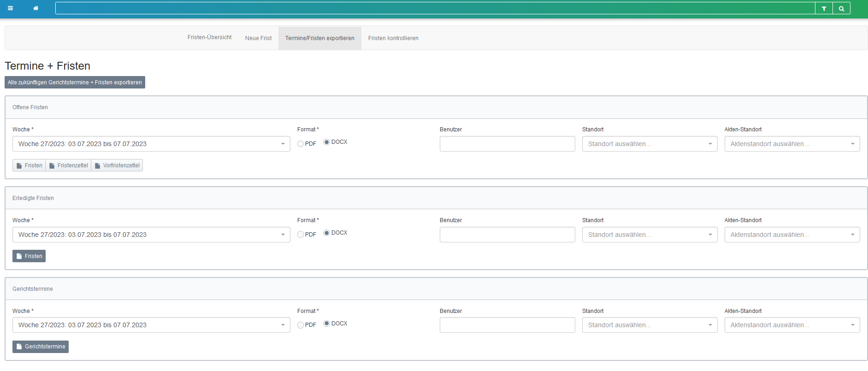The height and width of the screenshot is (371, 868).
Task: Open Standort dropdown in Offene Fristen
Action: coord(650,144)
